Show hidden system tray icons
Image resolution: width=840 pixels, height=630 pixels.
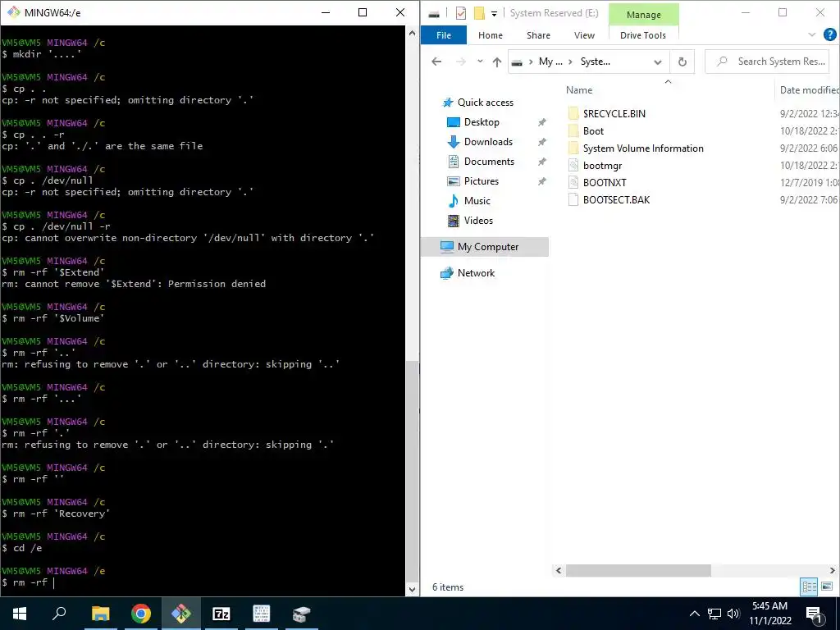(694, 614)
